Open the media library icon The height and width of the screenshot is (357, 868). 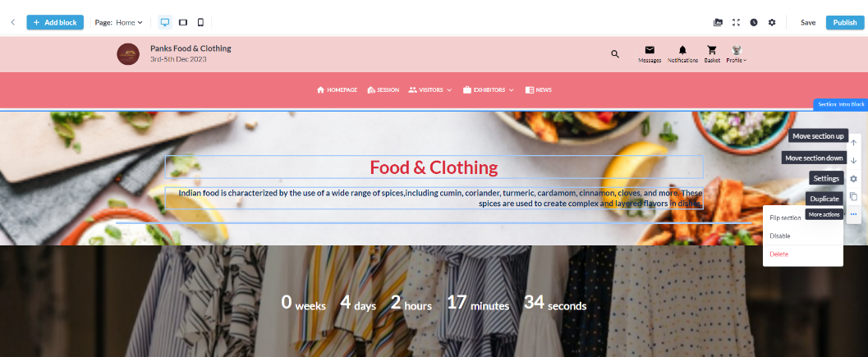[x=718, y=23]
